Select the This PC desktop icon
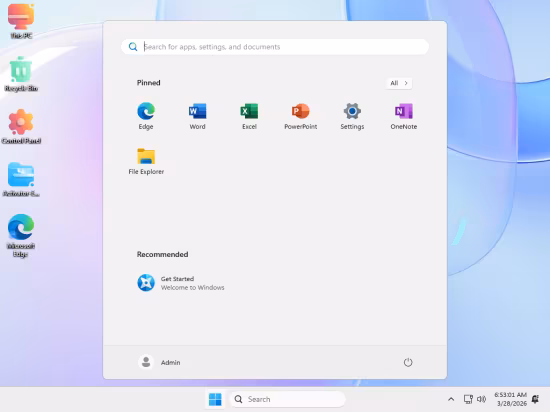The image size is (550, 412). 21,21
